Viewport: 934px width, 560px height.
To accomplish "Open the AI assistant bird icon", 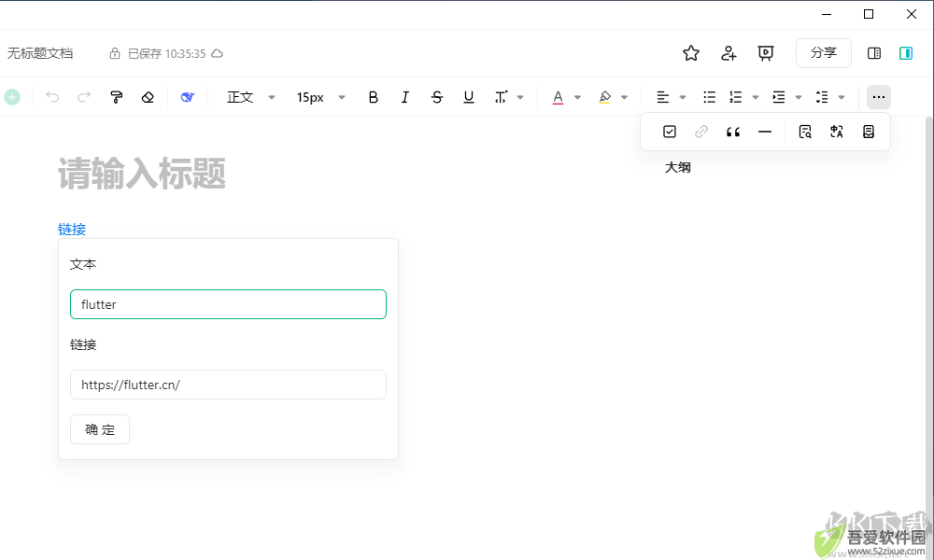I will click(188, 97).
